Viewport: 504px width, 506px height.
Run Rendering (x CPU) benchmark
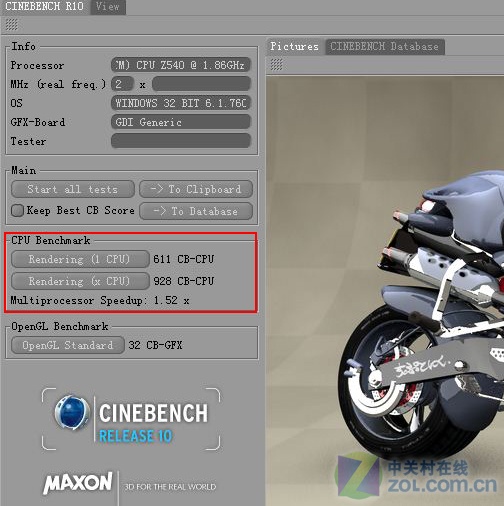[80, 281]
